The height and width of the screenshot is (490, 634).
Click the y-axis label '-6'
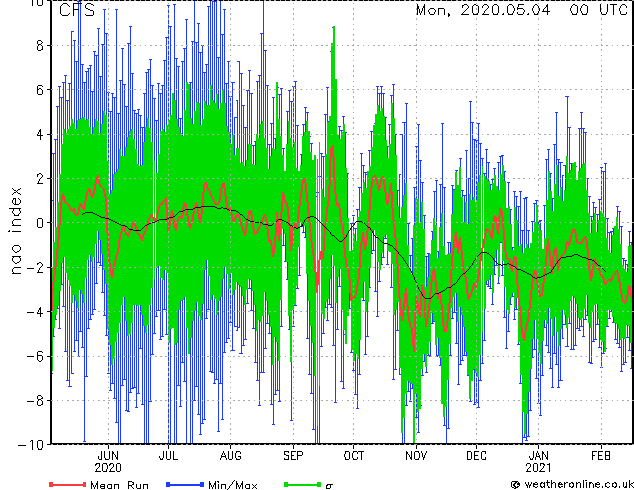point(35,356)
